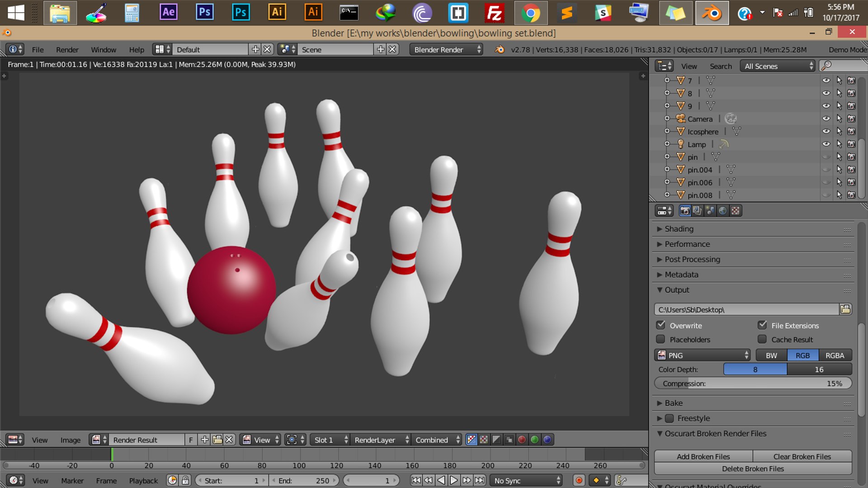The height and width of the screenshot is (488, 868).
Task: Play animation forward
Action: click(x=454, y=480)
